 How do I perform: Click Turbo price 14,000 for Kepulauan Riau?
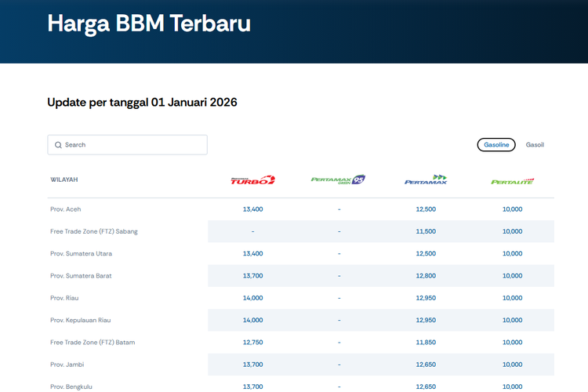(x=252, y=320)
